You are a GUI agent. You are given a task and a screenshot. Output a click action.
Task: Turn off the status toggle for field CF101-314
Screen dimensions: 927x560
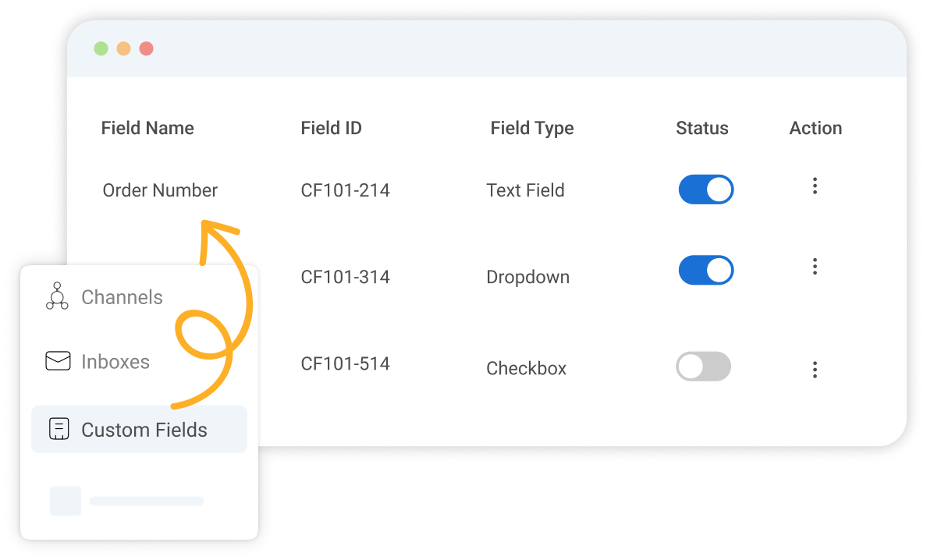pos(705,270)
